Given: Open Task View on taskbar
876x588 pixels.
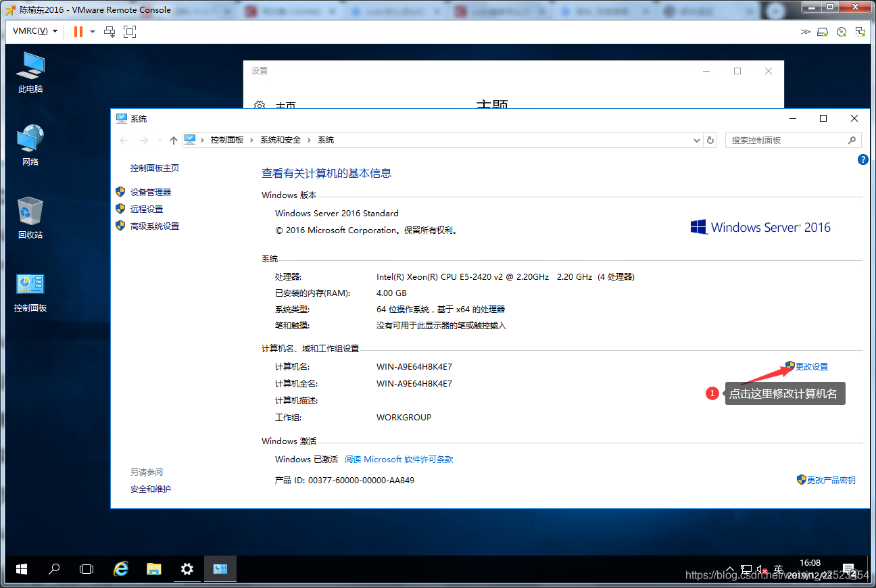Looking at the screenshot, I should 87,569.
